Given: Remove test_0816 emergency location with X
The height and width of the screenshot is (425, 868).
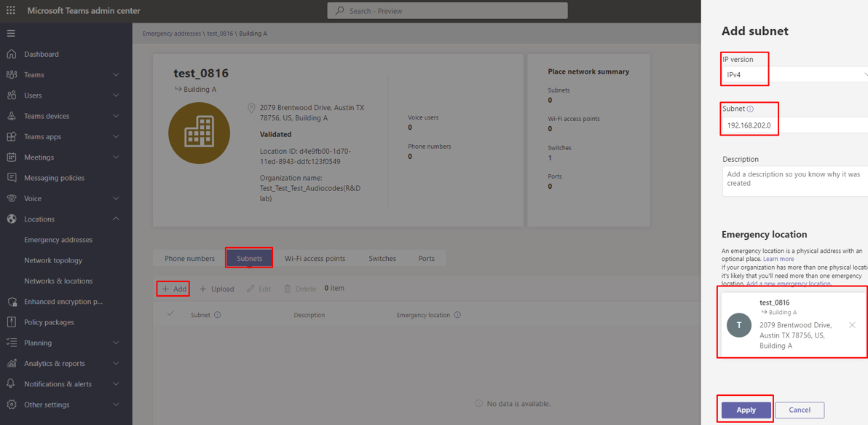Looking at the screenshot, I should tap(852, 325).
